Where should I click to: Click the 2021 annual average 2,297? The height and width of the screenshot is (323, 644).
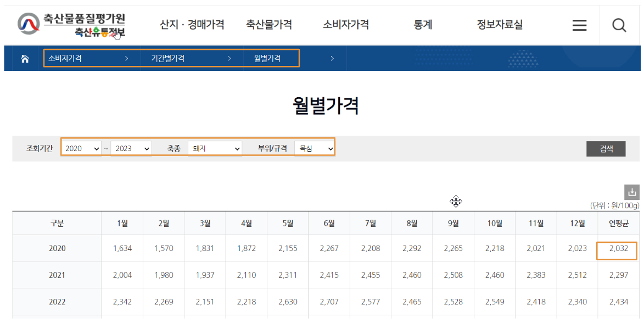(619, 275)
